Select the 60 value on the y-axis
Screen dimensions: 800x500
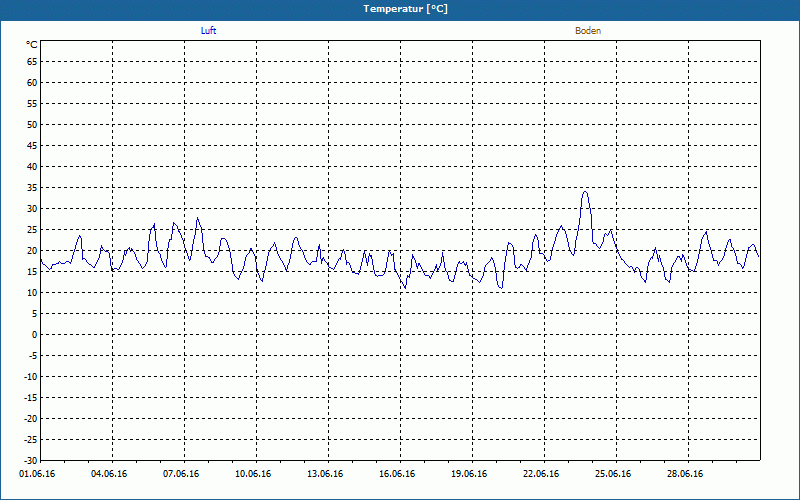tap(32, 83)
